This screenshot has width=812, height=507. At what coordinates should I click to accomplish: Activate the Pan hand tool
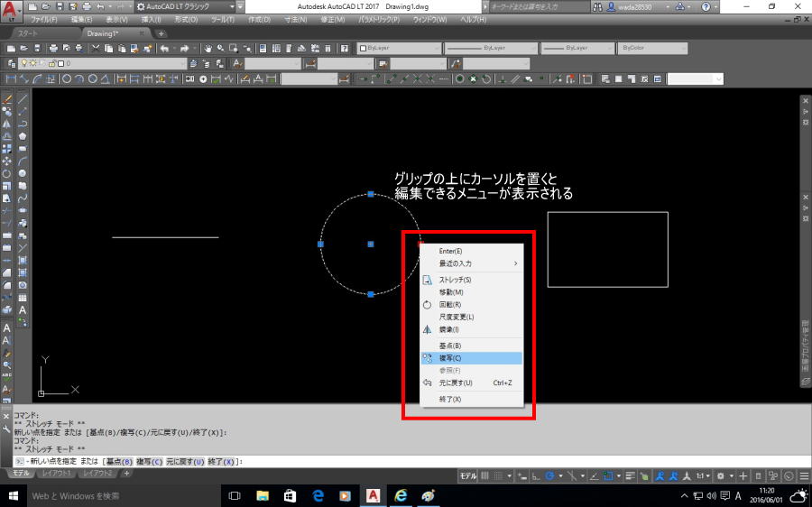208,49
